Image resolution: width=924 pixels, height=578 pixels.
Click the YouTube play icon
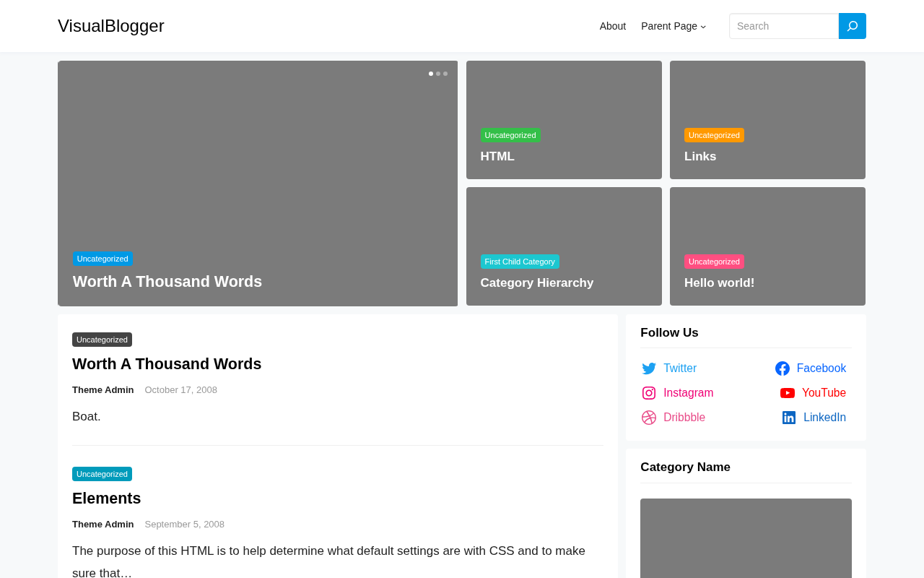(788, 393)
